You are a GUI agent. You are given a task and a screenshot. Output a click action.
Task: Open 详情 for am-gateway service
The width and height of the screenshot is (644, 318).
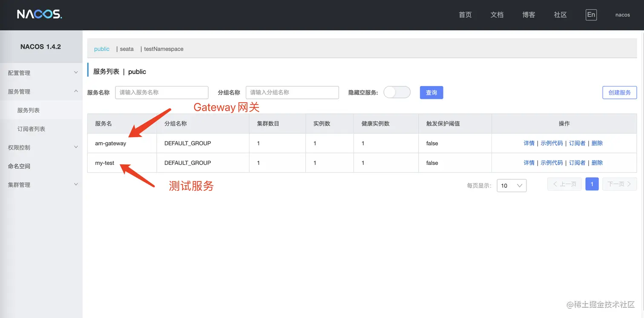tap(529, 143)
